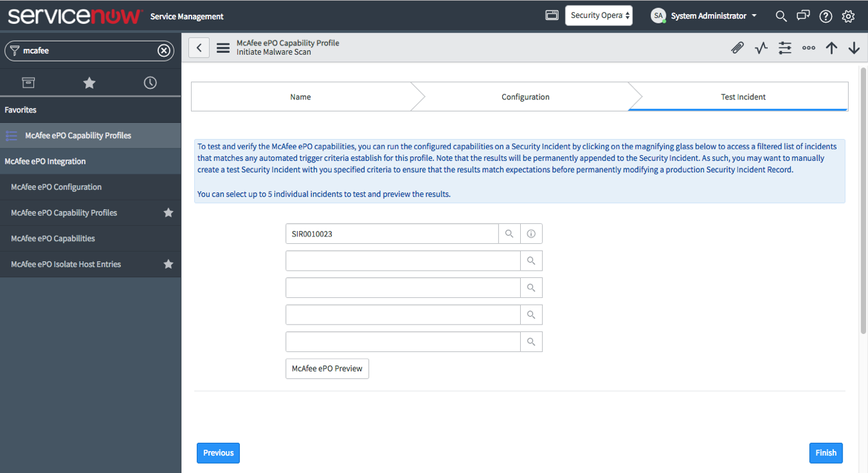This screenshot has height=473, width=868.
Task: Focus the fourth empty incident field
Action: pos(403,315)
